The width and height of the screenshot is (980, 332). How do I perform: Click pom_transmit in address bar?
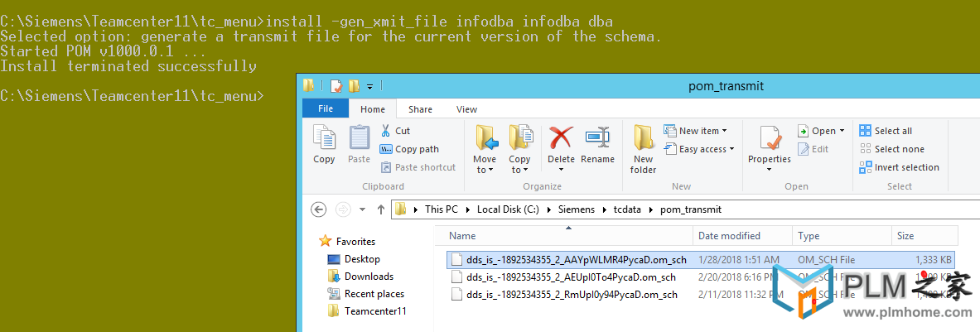[x=691, y=209]
